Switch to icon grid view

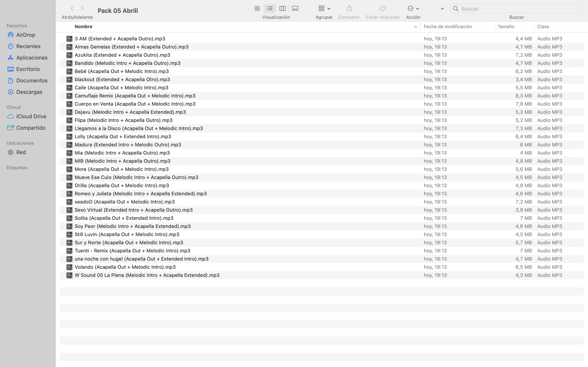(257, 9)
